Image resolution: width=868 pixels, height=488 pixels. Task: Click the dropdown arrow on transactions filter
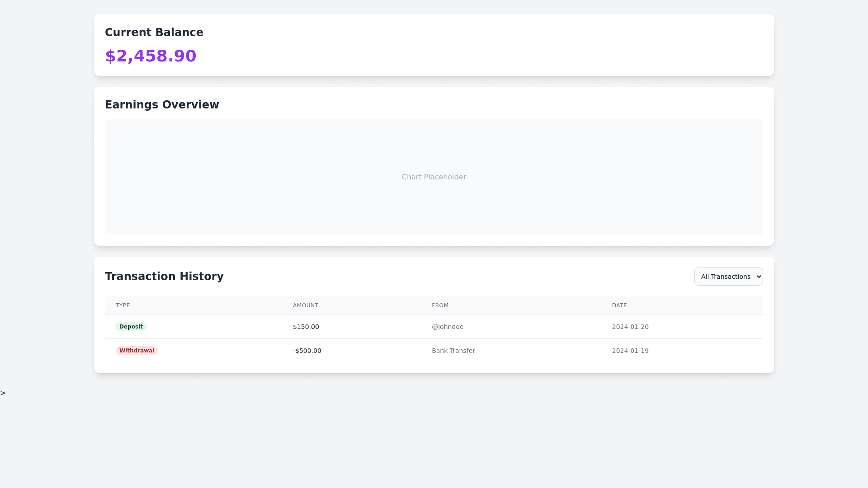(759, 277)
